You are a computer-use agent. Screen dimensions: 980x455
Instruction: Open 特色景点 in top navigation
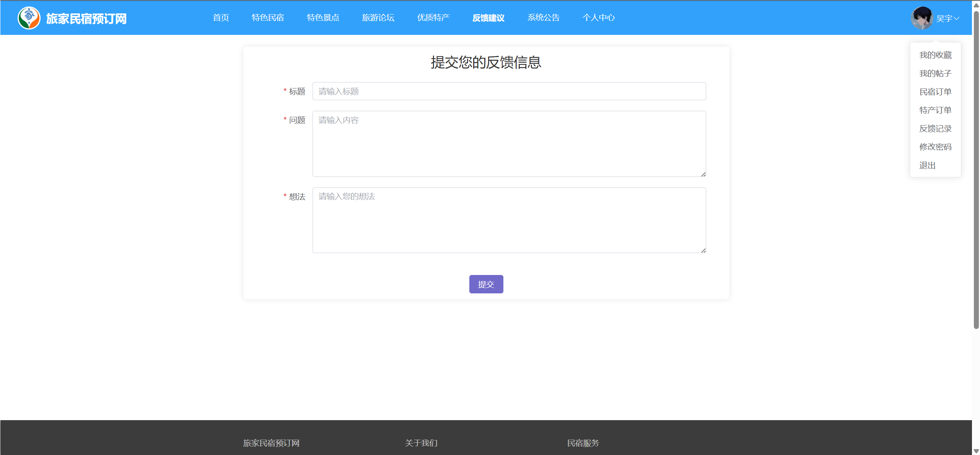coord(323,18)
